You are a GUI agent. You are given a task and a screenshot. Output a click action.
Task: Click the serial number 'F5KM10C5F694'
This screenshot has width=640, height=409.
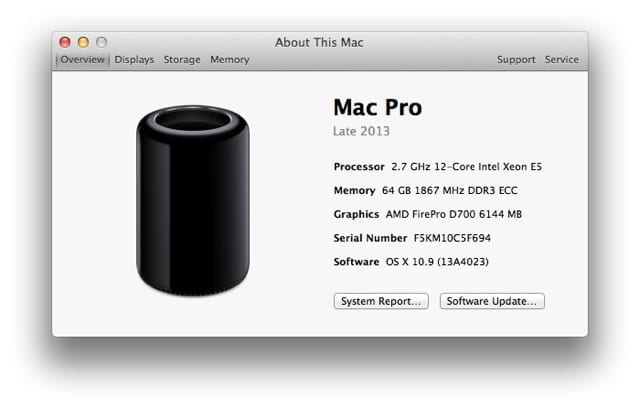(452, 238)
